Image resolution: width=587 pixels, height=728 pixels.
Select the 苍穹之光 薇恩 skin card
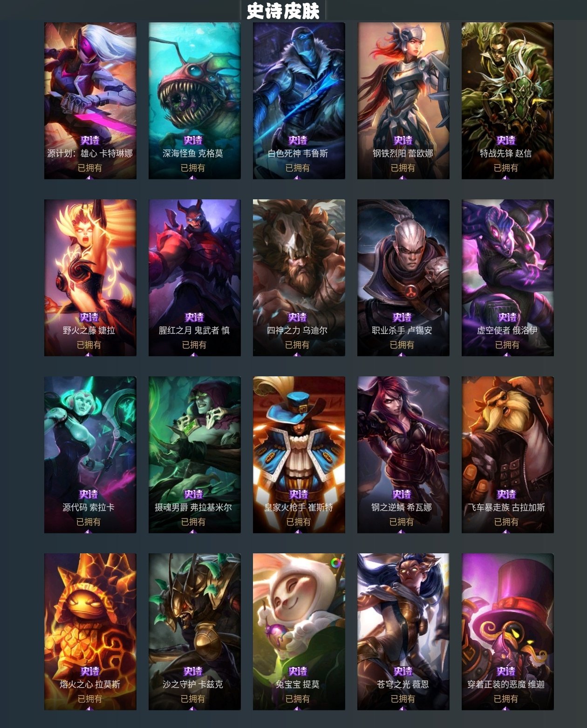(403, 632)
